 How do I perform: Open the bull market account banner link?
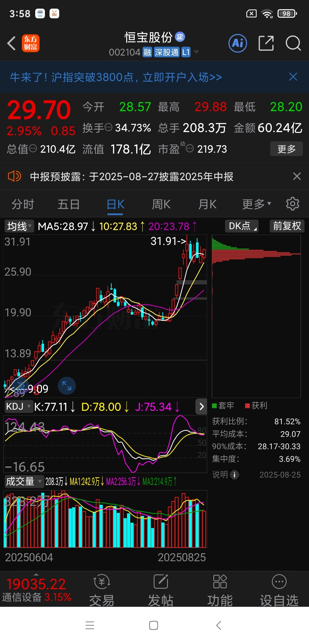click(116, 77)
